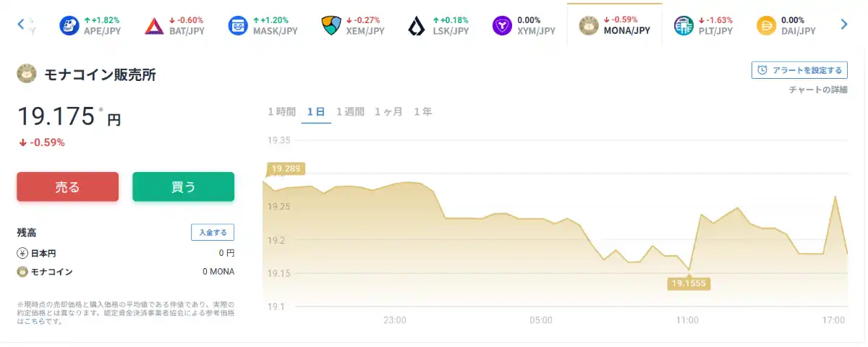The image size is (868, 347).
Task: Click the green 買う buy button
Action: [x=183, y=187]
